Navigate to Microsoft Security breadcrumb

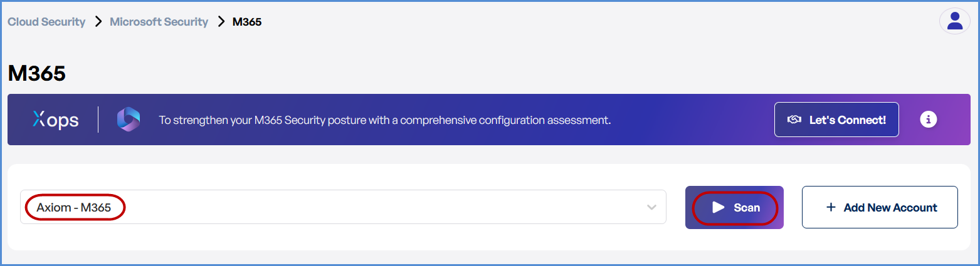pyautogui.click(x=159, y=22)
